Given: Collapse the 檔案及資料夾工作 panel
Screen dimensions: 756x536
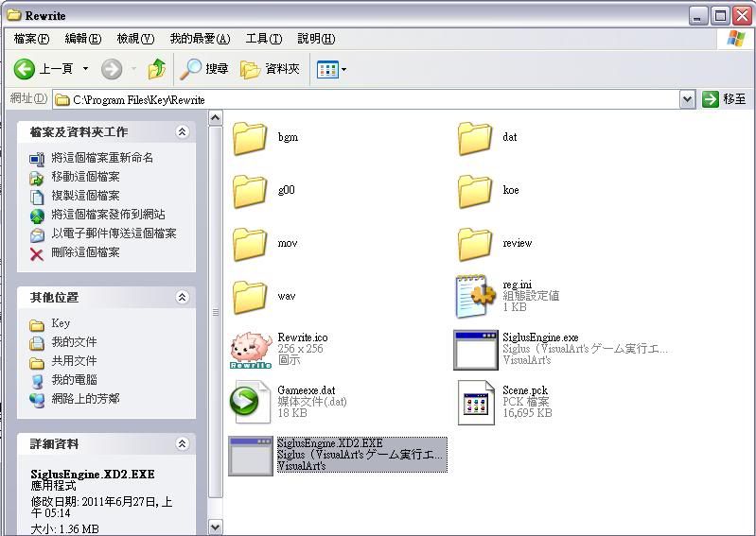Looking at the screenshot, I should click(x=182, y=132).
